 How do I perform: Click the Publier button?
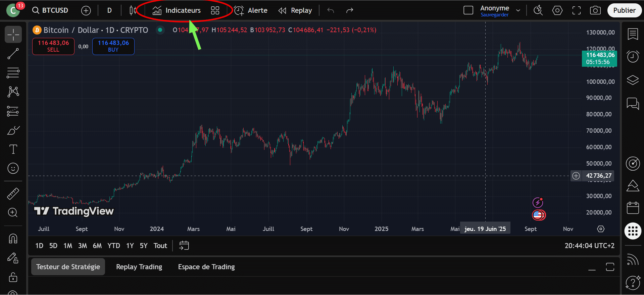point(624,10)
